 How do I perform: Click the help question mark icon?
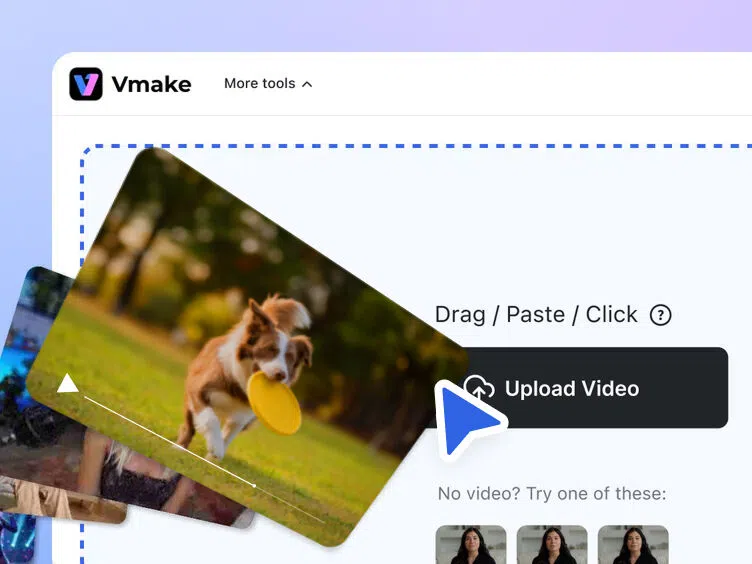click(x=660, y=315)
